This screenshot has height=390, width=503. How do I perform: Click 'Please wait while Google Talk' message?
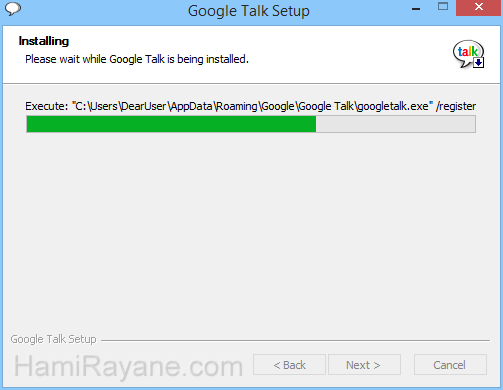[137, 59]
